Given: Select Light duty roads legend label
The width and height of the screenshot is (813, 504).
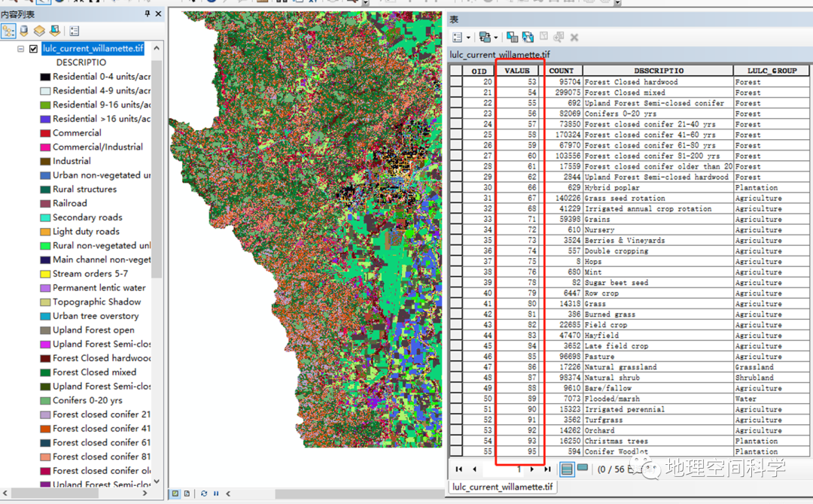Looking at the screenshot, I should (x=86, y=232).
